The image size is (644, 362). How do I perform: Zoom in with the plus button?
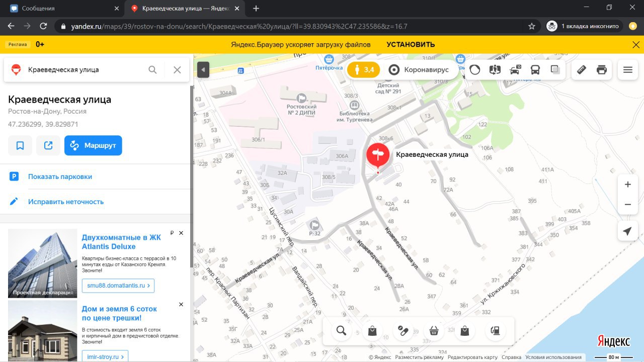pyautogui.click(x=627, y=185)
